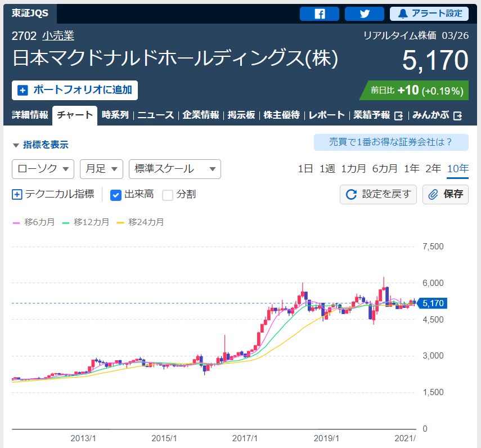The width and height of the screenshot is (481, 448).
Task: Select the 6カ月 chart range
Action: [x=385, y=168]
